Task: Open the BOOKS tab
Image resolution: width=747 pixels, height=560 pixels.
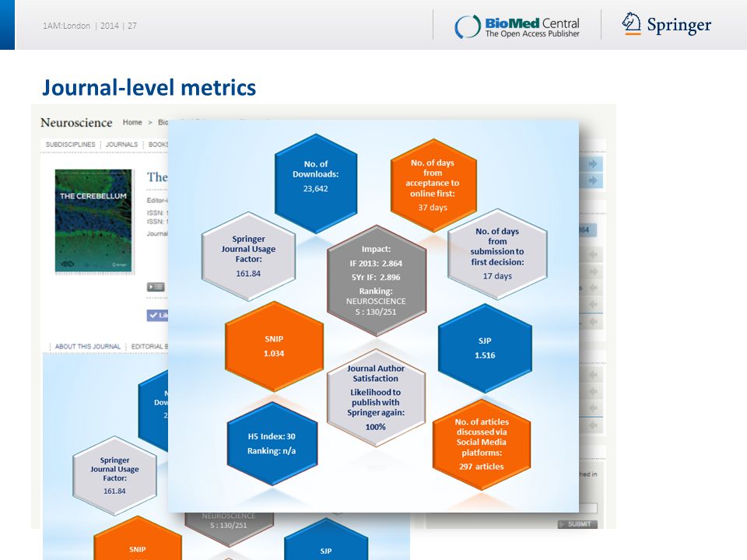Action: click(158, 145)
